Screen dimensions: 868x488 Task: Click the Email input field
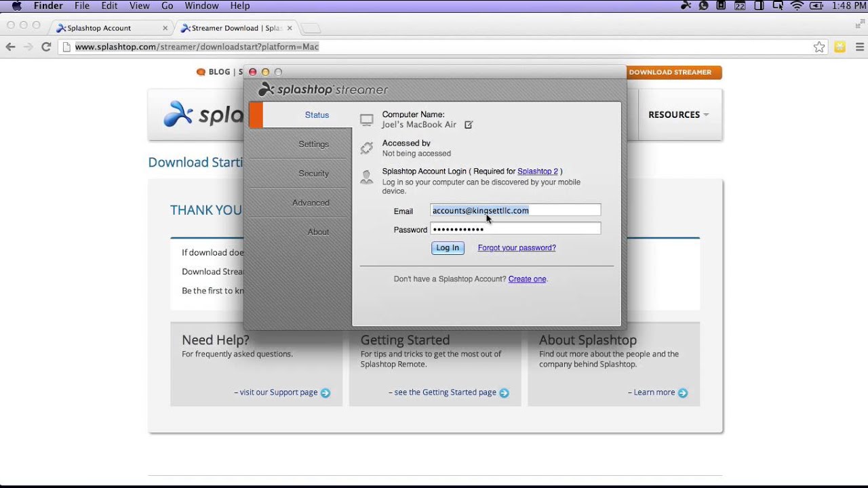515,210
